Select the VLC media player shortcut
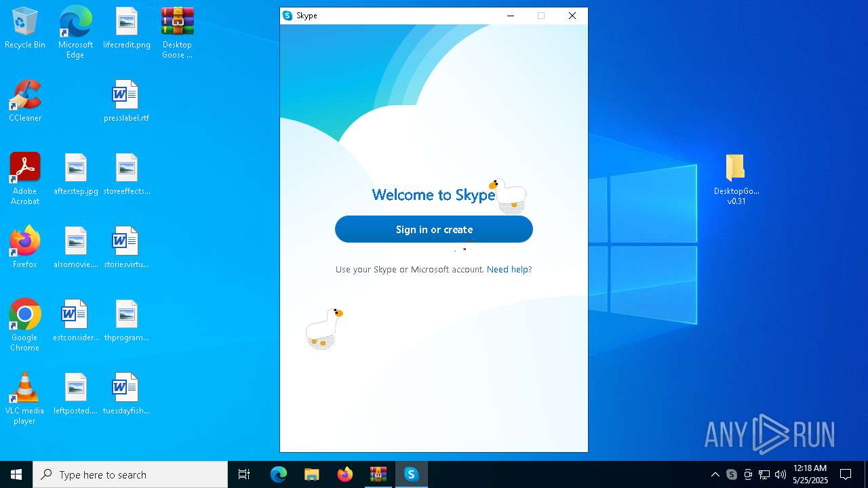The width and height of the screenshot is (868, 488). pos(25,399)
